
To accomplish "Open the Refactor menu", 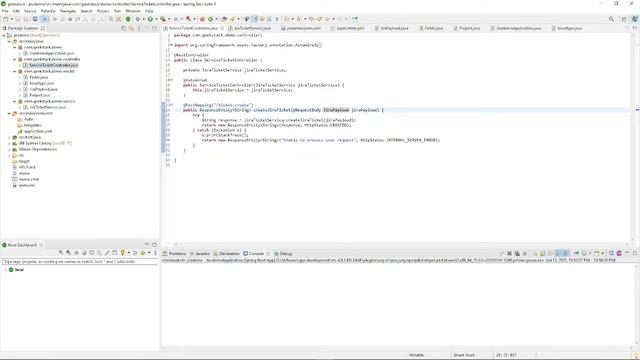I will (48, 11).
